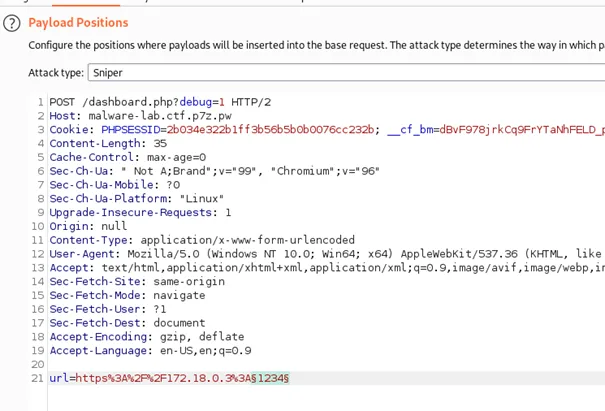605x411 pixels.
Task: Click the POST /dashboard.php request line
Action: coord(160,102)
